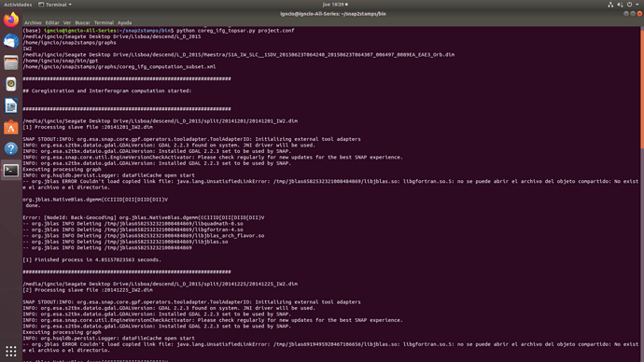Open the Help icon in the dock

pyautogui.click(x=11, y=148)
